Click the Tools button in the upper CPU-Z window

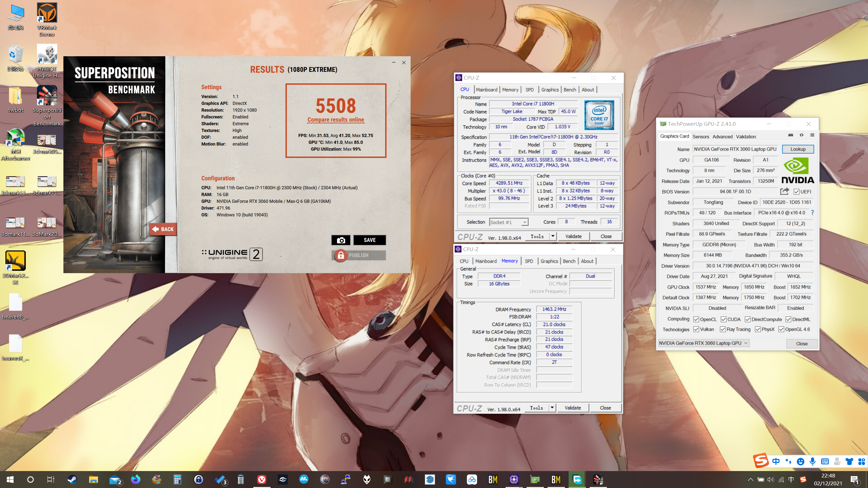[x=537, y=236]
